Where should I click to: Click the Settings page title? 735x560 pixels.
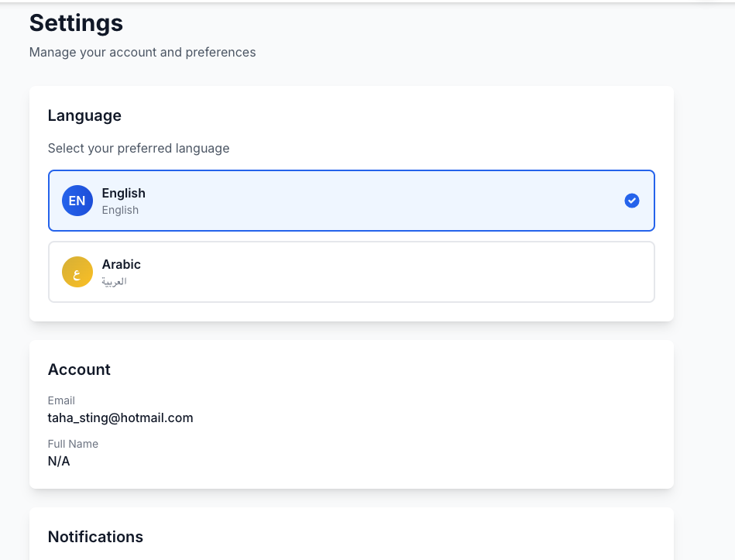[x=75, y=23]
